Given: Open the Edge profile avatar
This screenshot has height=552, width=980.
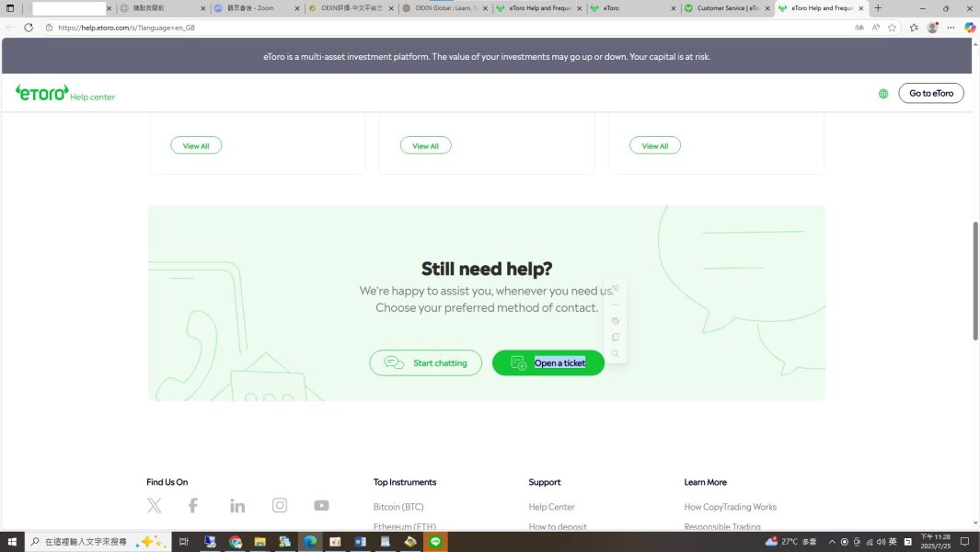Looking at the screenshot, I should click(x=932, y=28).
